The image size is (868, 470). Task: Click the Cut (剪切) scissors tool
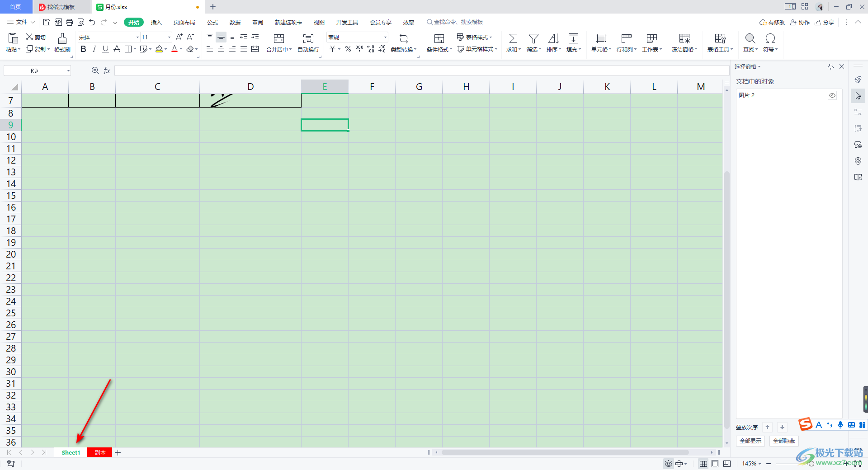coord(36,37)
